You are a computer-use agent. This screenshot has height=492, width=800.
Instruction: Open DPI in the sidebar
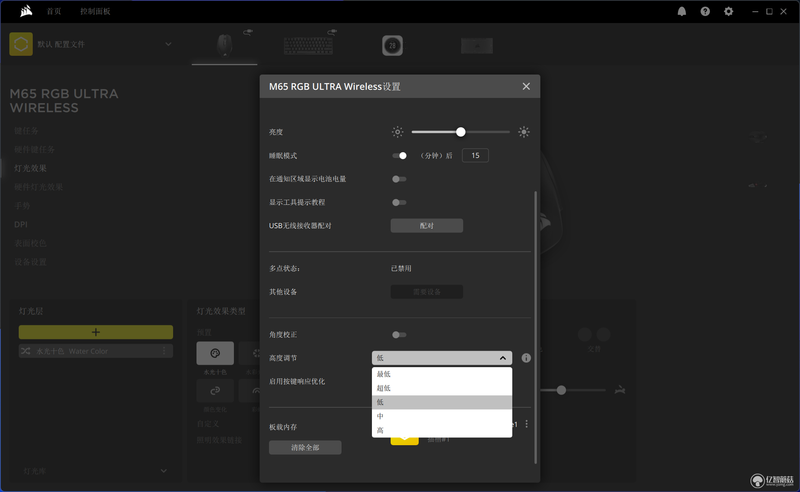click(21, 225)
